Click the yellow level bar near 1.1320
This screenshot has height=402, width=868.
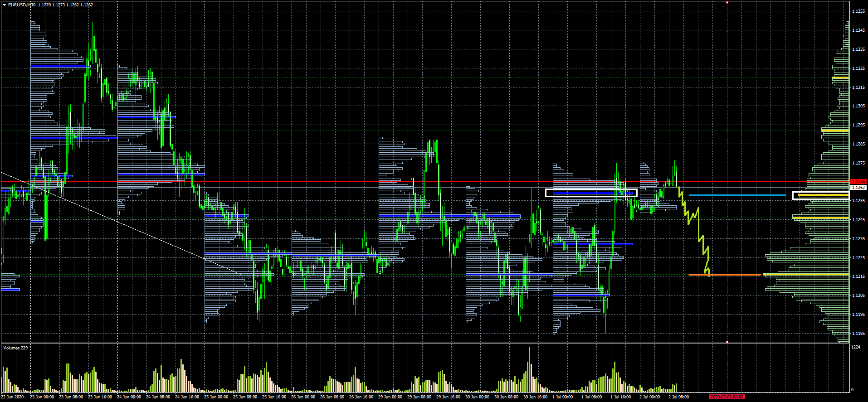(x=840, y=78)
